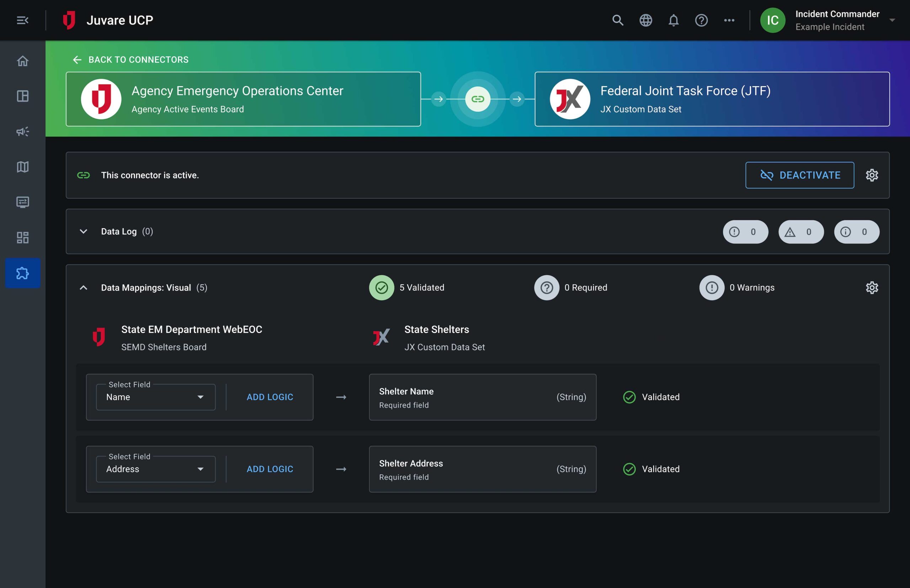Click the Juvare UCP title text
Viewport: 910px width, 588px height.
pos(119,20)
